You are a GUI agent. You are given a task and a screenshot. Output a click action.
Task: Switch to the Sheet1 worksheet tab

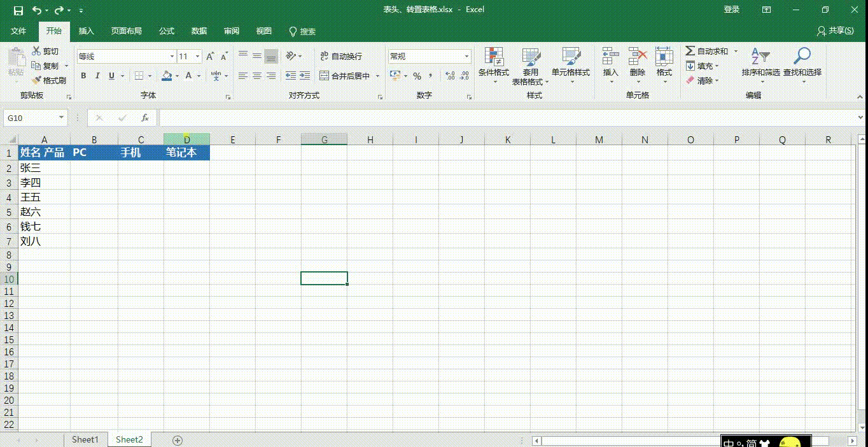(x=85, y=440)
